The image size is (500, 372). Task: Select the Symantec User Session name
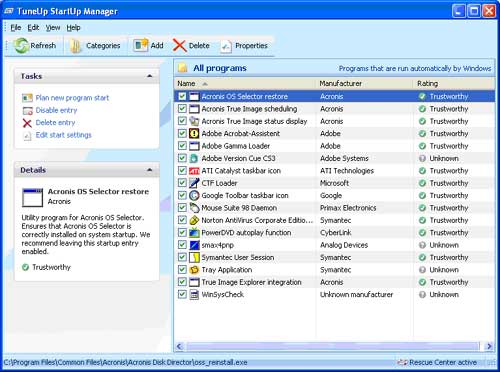[238, 257]
